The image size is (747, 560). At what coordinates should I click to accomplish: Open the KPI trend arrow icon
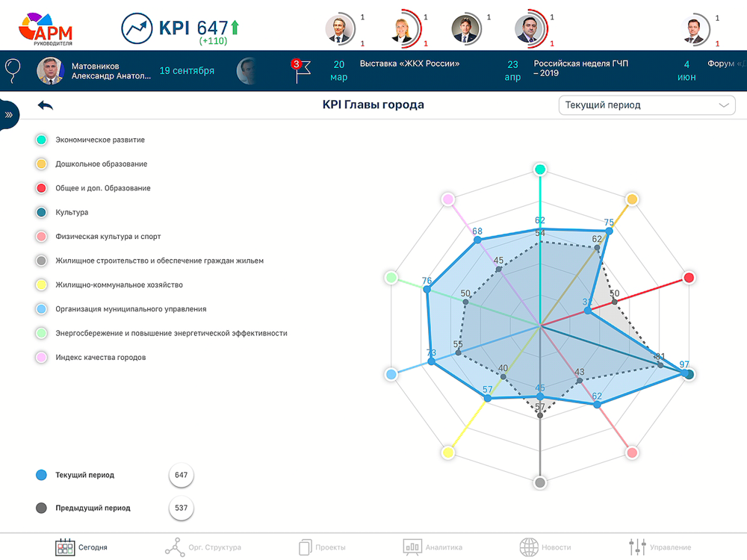click(x=137, y=28)
